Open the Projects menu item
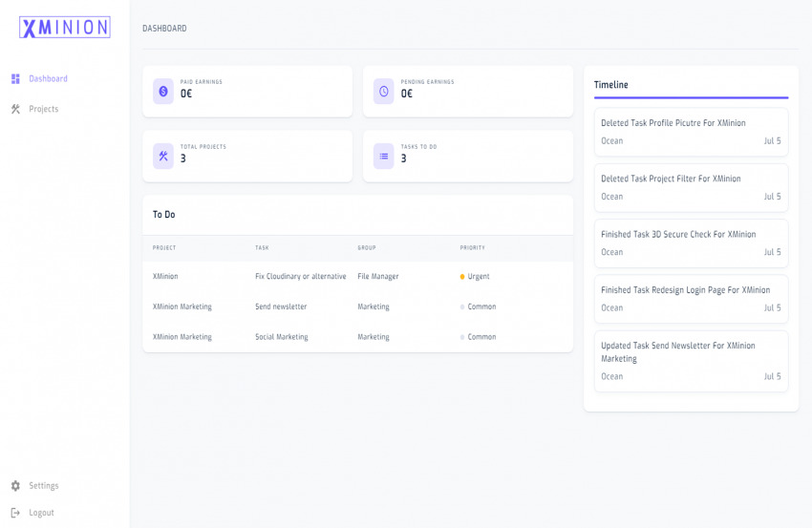The height and width of the screenshot is (528, 812). coord(43,110)
